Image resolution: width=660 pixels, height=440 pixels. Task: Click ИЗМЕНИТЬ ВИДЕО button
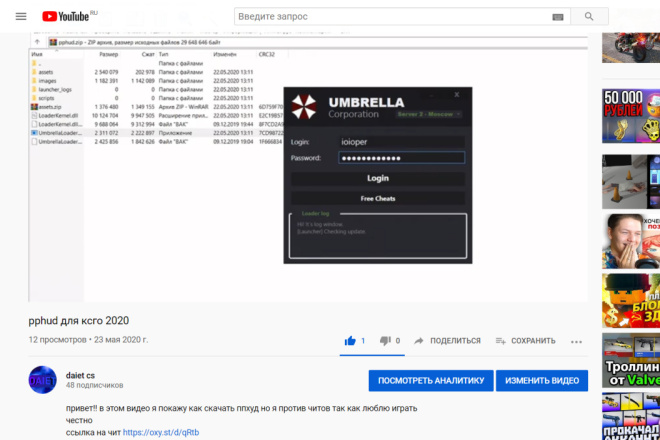click(542, 381)
